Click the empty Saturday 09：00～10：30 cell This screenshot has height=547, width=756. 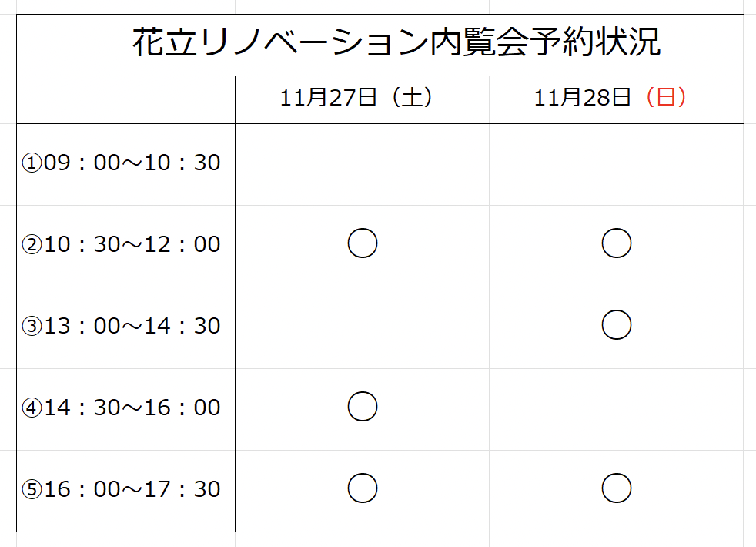[363, 164]
